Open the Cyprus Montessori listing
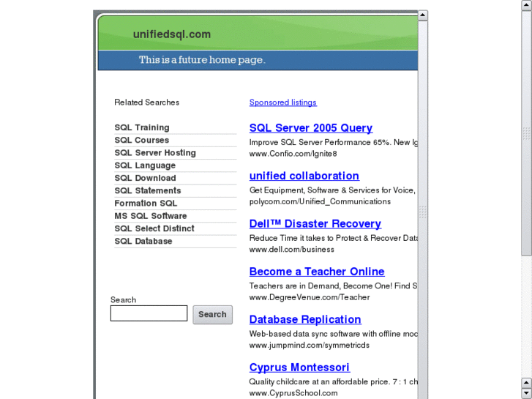The width and height of the screenshot is (532, 399). 299,368
